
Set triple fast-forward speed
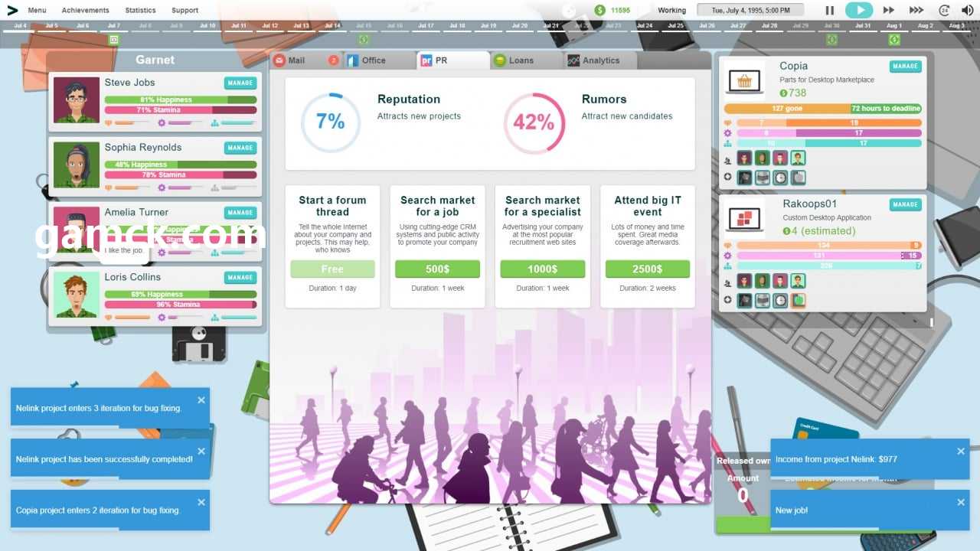tap(916, 11)
